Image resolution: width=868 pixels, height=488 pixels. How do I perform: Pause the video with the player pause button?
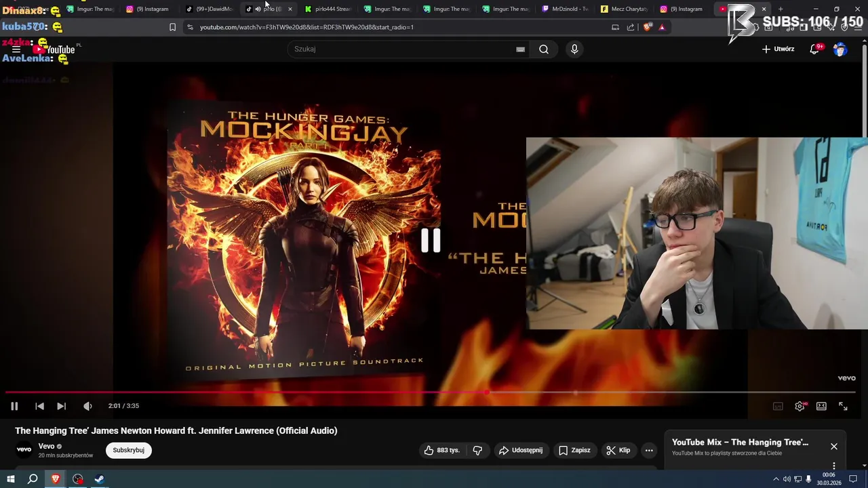pos(14,406)
